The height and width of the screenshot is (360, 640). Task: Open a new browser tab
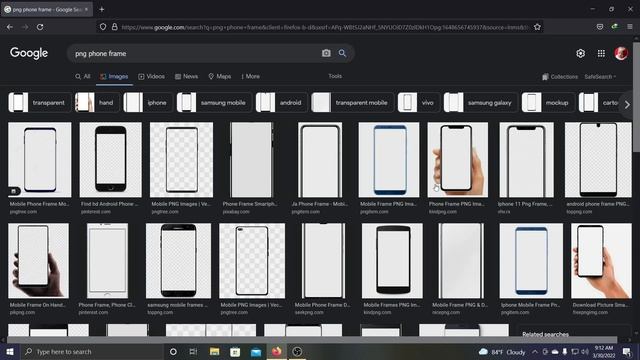click(x=102, y=9)
